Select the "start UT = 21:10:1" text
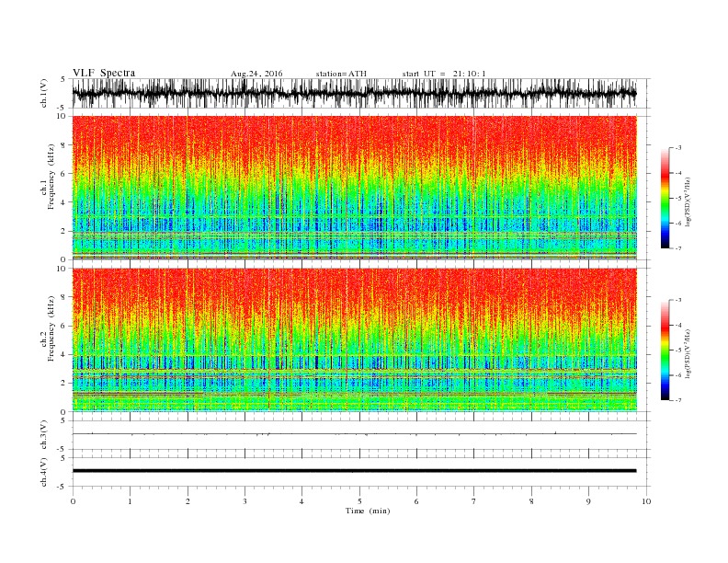The image size is (728, 563). point(444,74)
